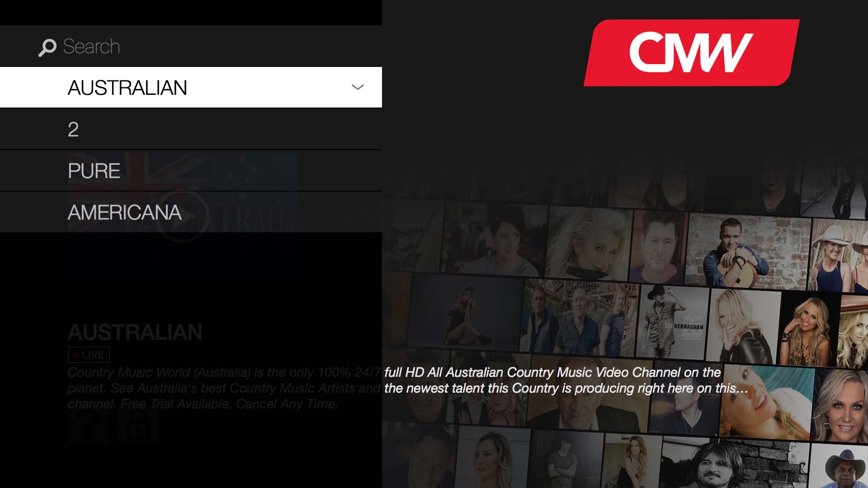Play the Australia flag video thumbnail
This screenshot has width=868, height=488.
click(183, 217)
